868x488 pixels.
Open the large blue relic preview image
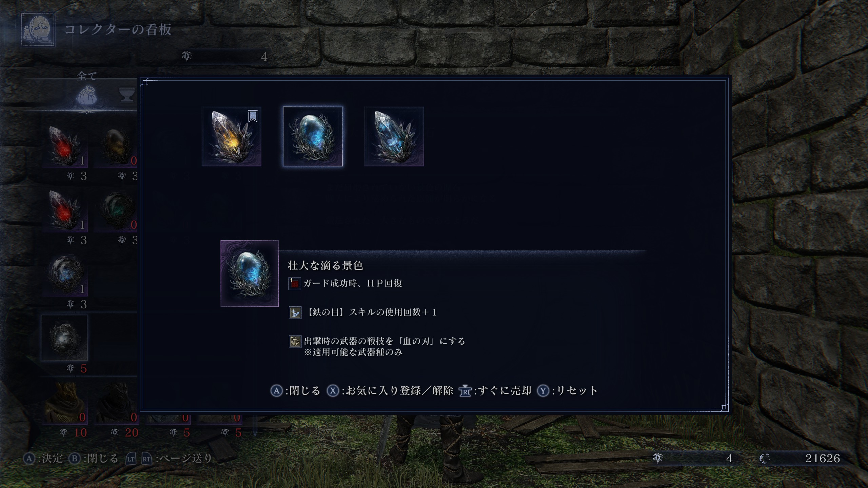[x=250, y=273]
